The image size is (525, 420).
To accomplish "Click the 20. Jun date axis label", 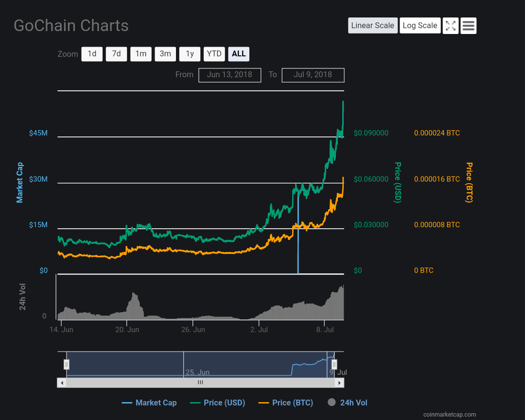I will (x=127, y=330).
